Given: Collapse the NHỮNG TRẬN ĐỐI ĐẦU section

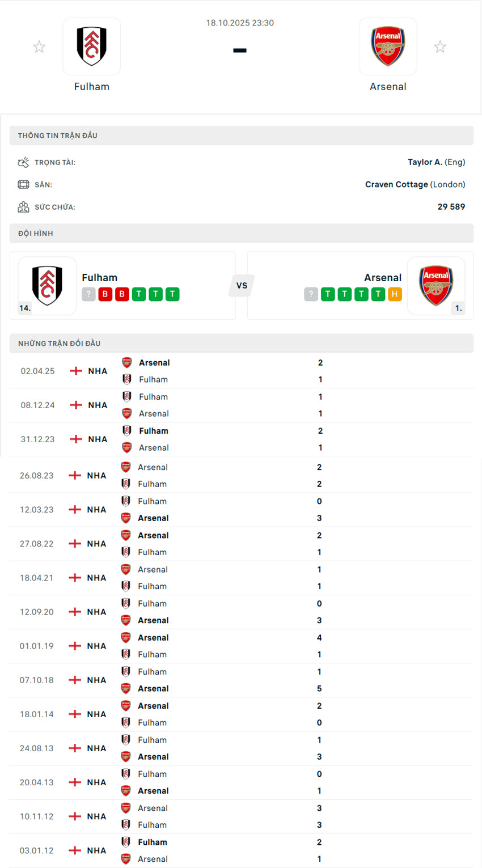Looking at the screenshot, I should (x=240, y=343).
